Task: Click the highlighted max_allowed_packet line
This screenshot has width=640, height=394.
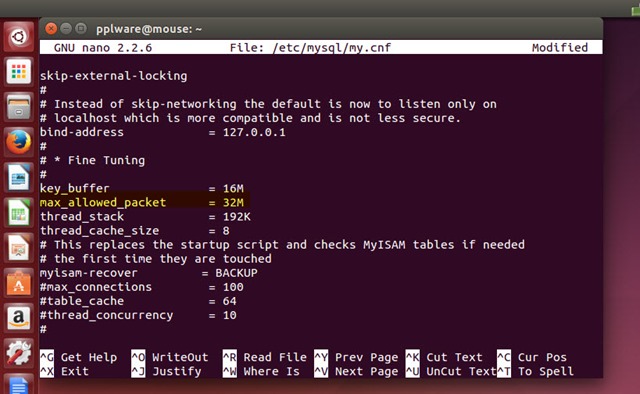Action: [x=142, y=203]
